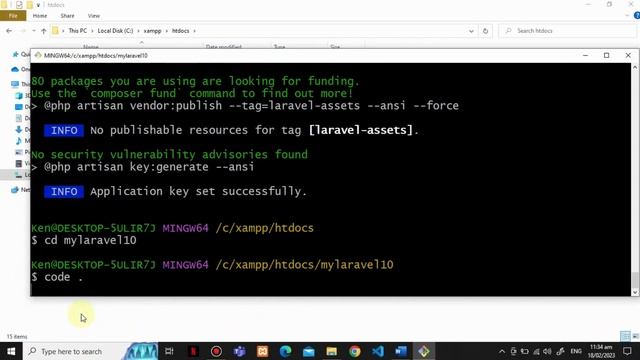The width and height of the screenshot is (640, 360).
Task: Open Microsoft Word from the taskbar
Action: (401, 351)
